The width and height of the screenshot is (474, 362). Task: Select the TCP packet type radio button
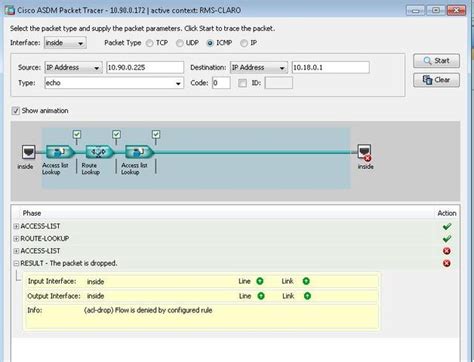click(x=150, y=43)
